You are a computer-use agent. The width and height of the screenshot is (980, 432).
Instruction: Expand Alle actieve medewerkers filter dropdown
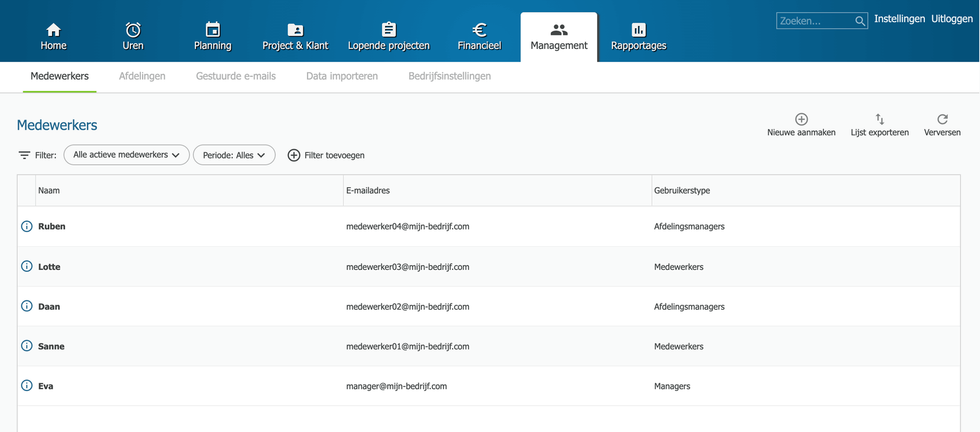tap(127, 155)
